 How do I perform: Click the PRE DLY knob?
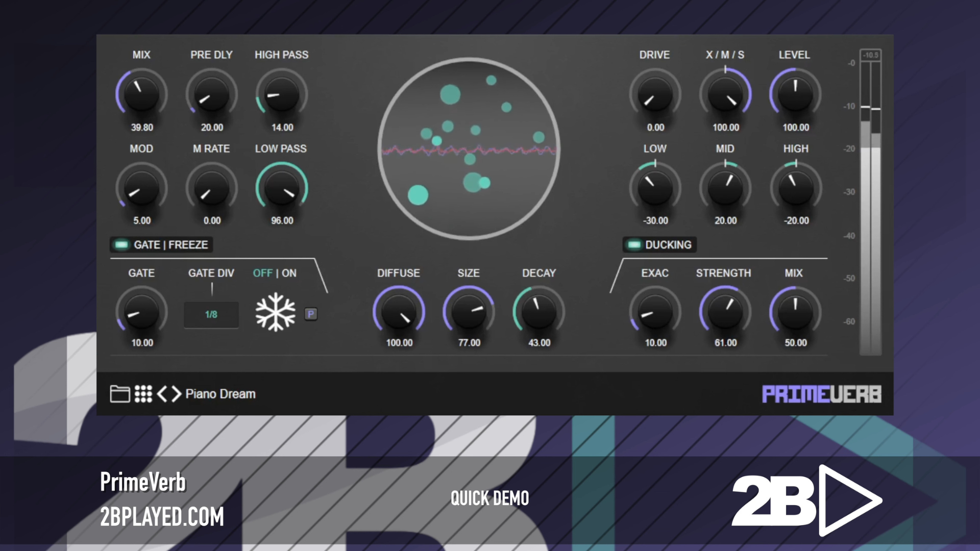point(211,94)
